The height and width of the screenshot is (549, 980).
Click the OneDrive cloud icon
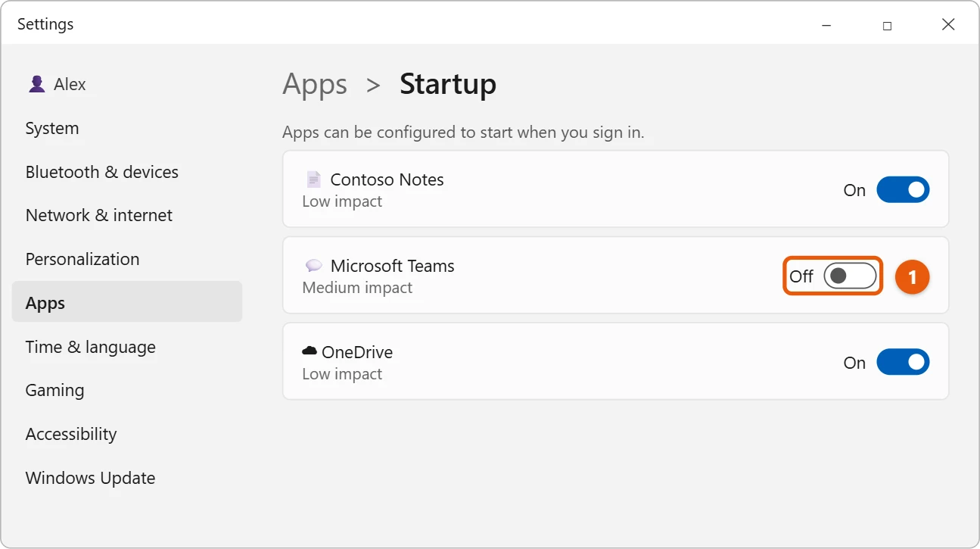(x=309, y=351)
